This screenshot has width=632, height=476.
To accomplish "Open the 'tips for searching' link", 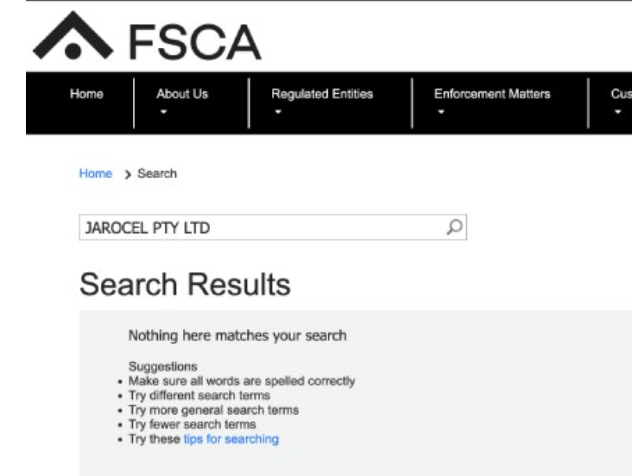I will tap(243, 439).
